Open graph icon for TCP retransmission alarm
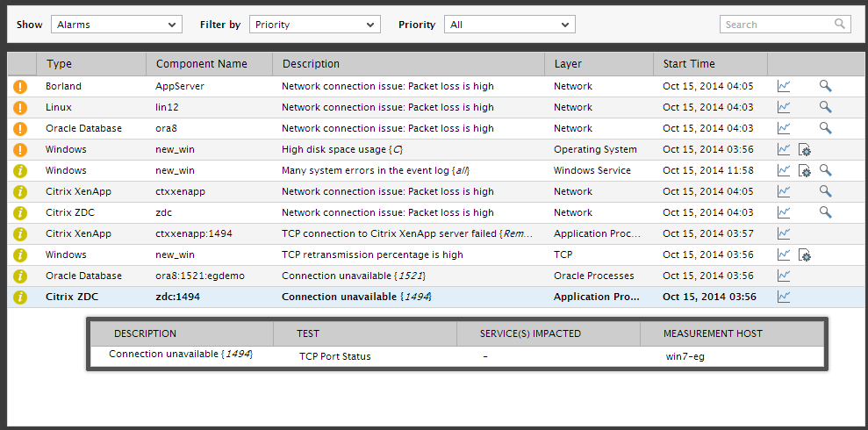The width and height of the screenshot is (868, 430). click(x=783, y=254)
